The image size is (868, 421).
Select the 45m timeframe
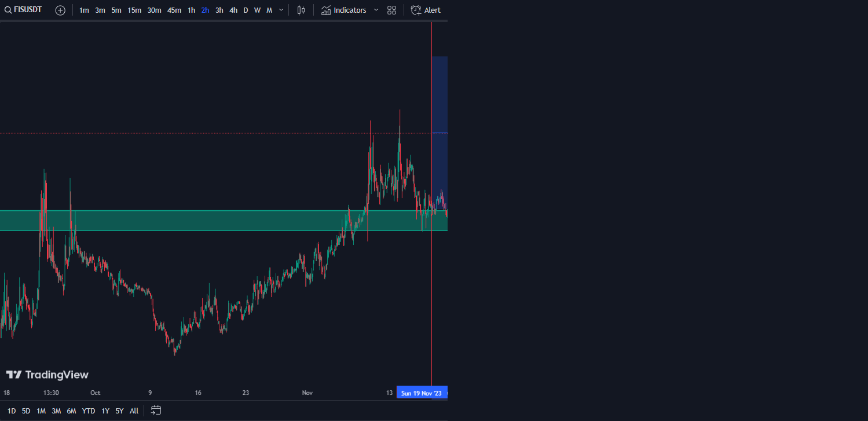(174, 10)
